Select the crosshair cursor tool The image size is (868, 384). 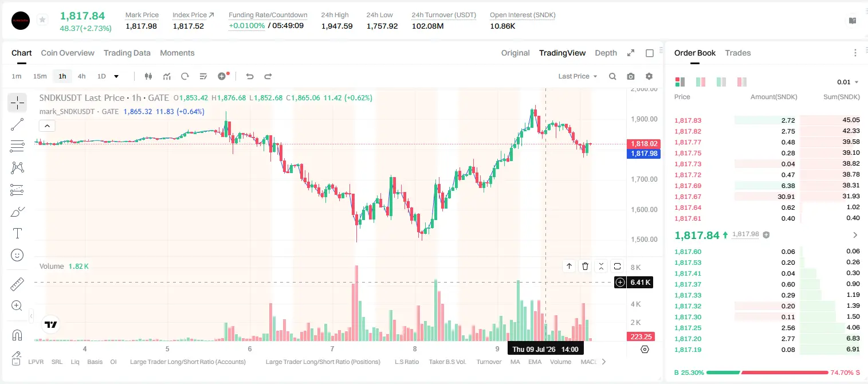[17, 103]
